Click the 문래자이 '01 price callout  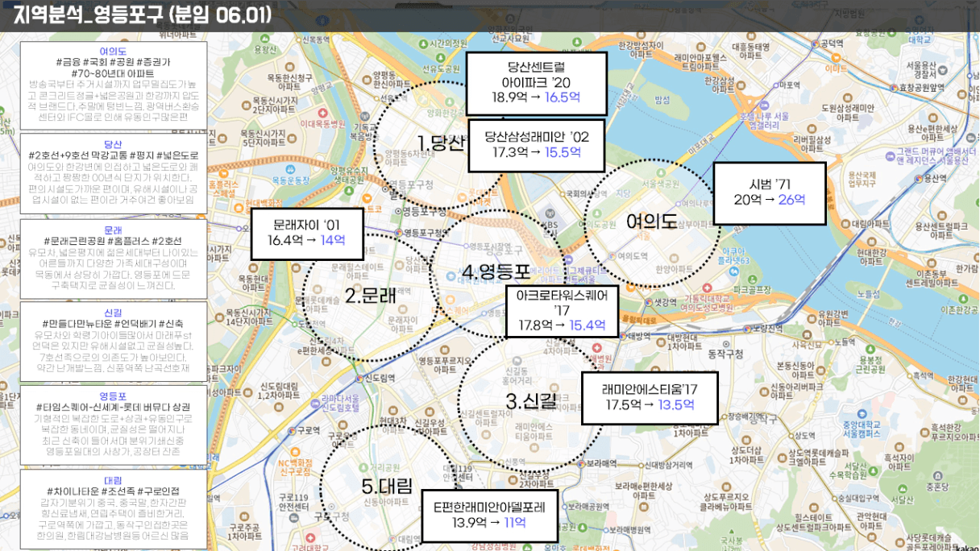[x=306, y=234]
